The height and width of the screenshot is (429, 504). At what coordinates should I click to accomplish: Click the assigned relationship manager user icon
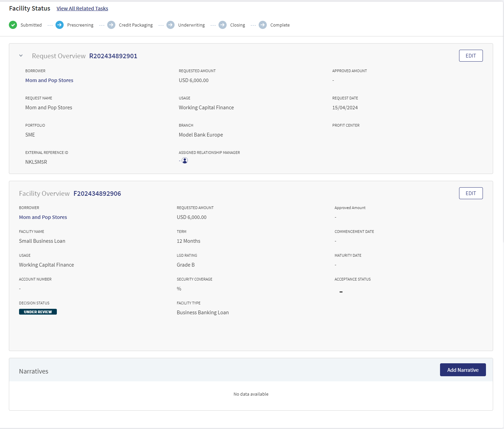tap(185, 160)
